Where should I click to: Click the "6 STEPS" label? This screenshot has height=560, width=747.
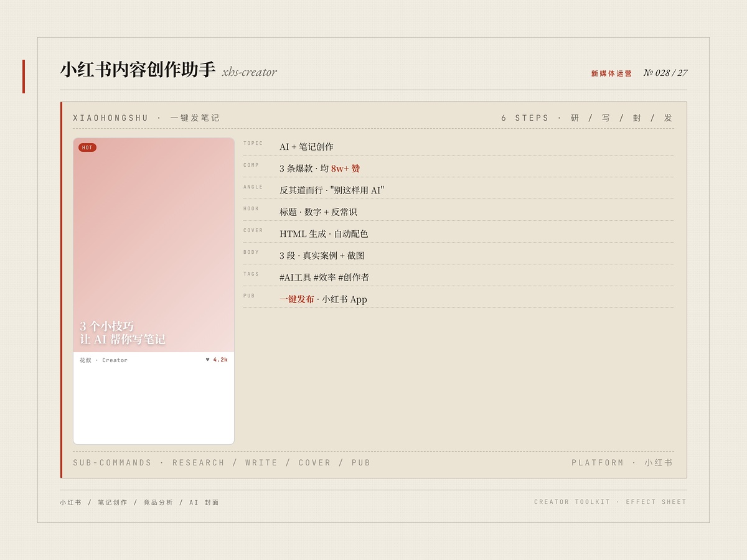[525, 118]
